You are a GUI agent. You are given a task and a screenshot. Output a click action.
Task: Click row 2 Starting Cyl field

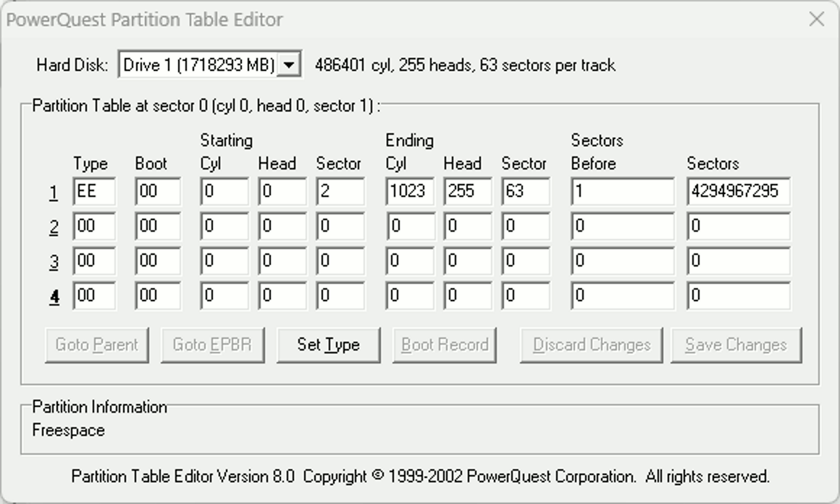click(x=224, y=226)
